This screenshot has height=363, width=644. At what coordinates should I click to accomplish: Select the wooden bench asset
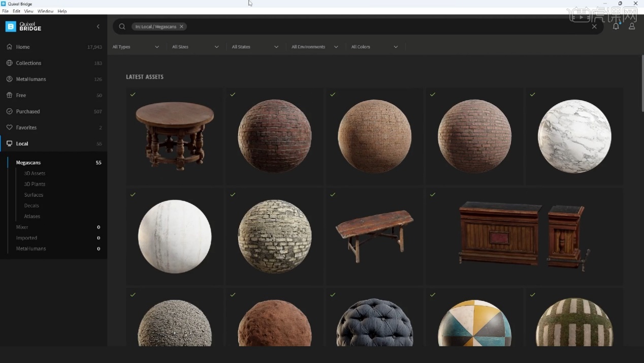pyautogui.click(x=375, y=236)
